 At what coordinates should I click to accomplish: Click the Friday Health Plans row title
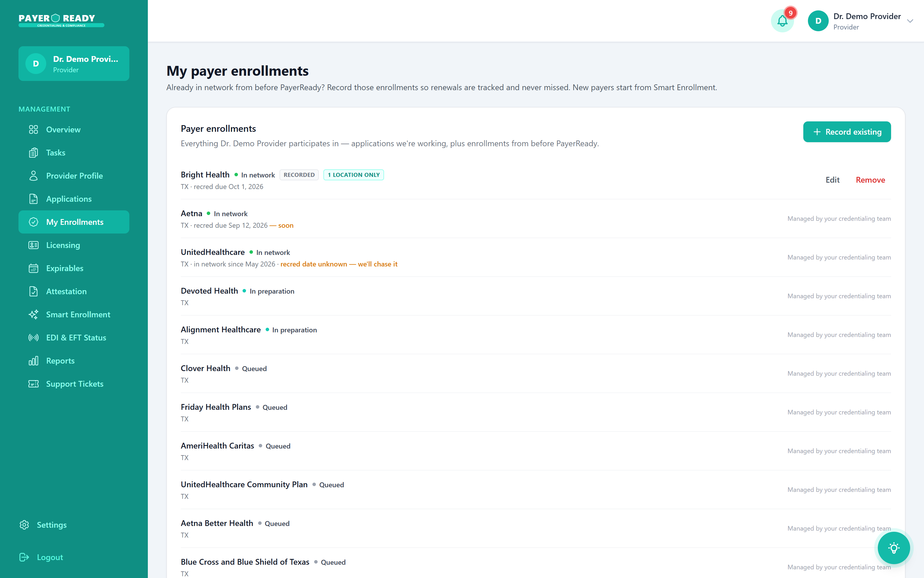pos(216,407)
